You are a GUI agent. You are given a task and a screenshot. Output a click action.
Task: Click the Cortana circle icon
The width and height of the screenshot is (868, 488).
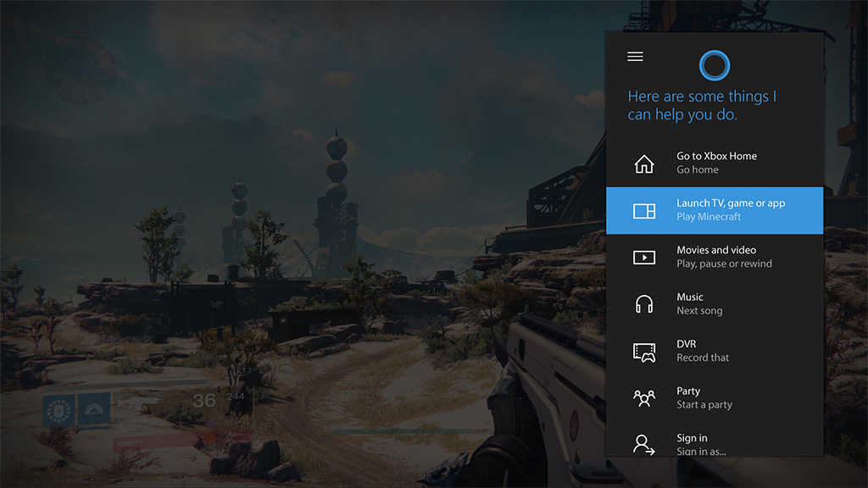click(714, 65)
